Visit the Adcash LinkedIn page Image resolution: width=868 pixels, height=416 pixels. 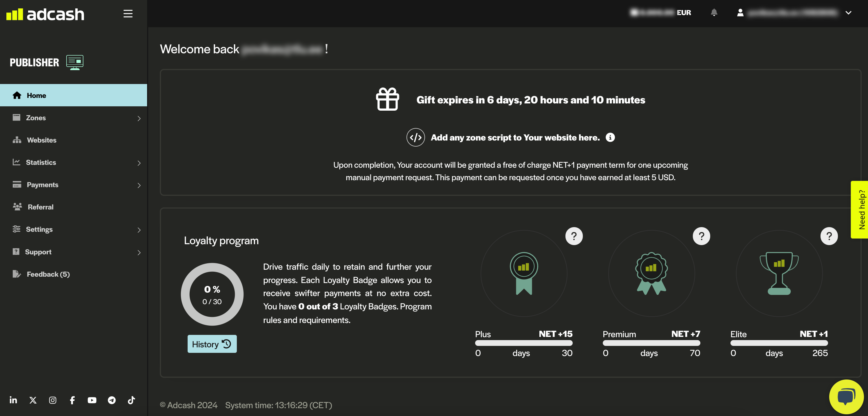click(13, 400)
